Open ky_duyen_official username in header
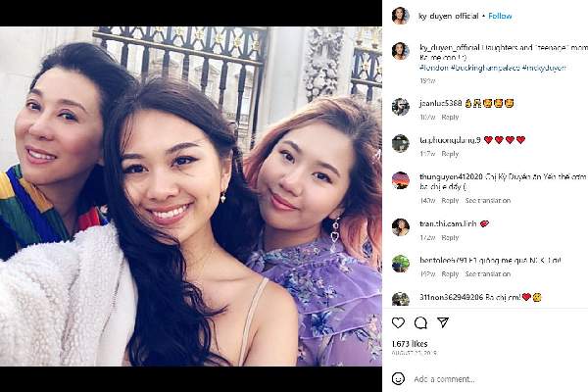The height and width of the screenshot is (392, 588). click(x=449, y=16)
